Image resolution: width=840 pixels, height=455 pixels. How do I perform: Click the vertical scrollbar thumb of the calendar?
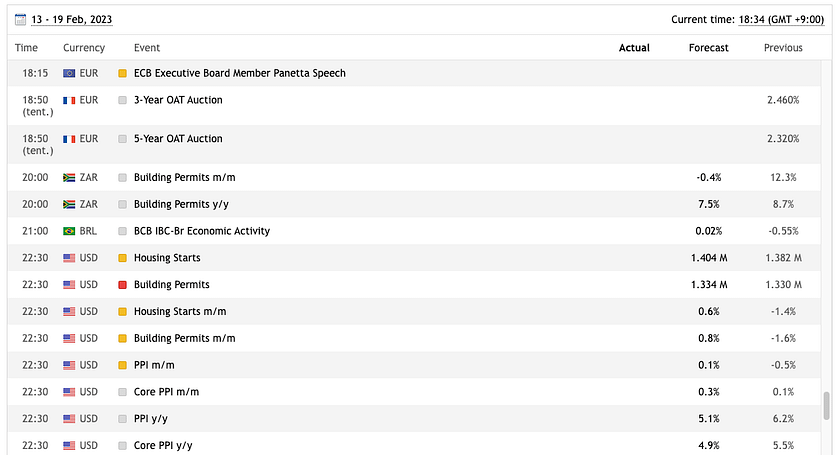826,405
